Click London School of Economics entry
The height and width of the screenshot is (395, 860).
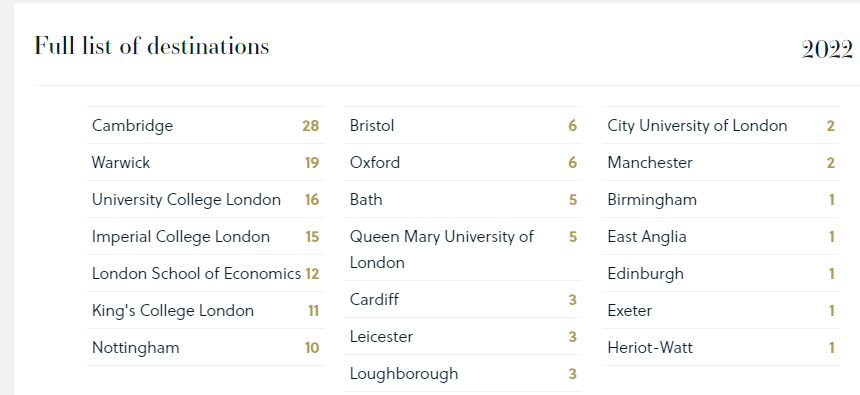[206, 273]
